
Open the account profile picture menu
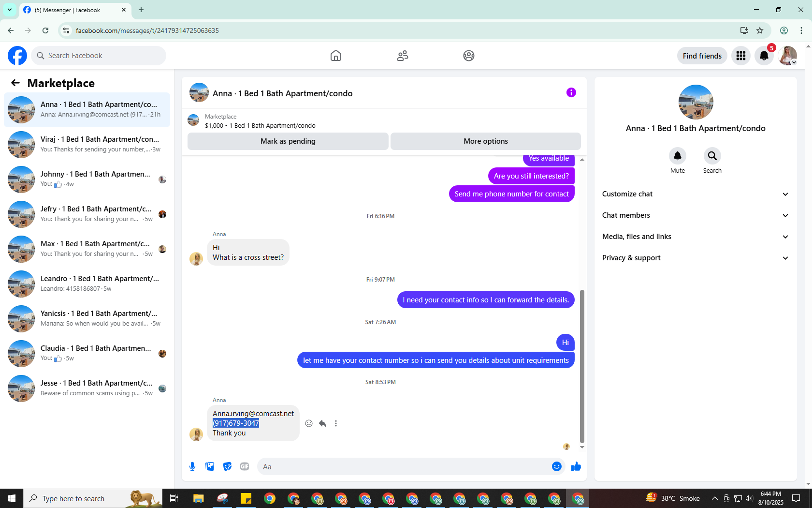(788, 56)
